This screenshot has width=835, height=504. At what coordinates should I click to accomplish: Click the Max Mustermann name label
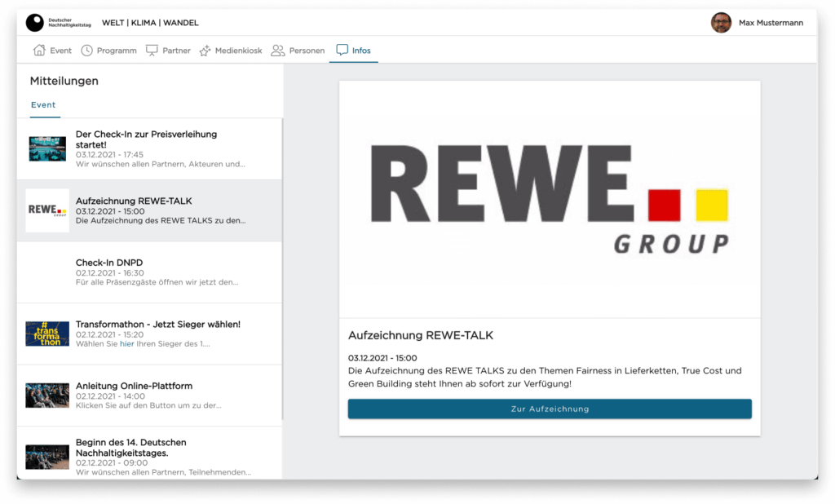pyautogui.click(x=771, y=22)
